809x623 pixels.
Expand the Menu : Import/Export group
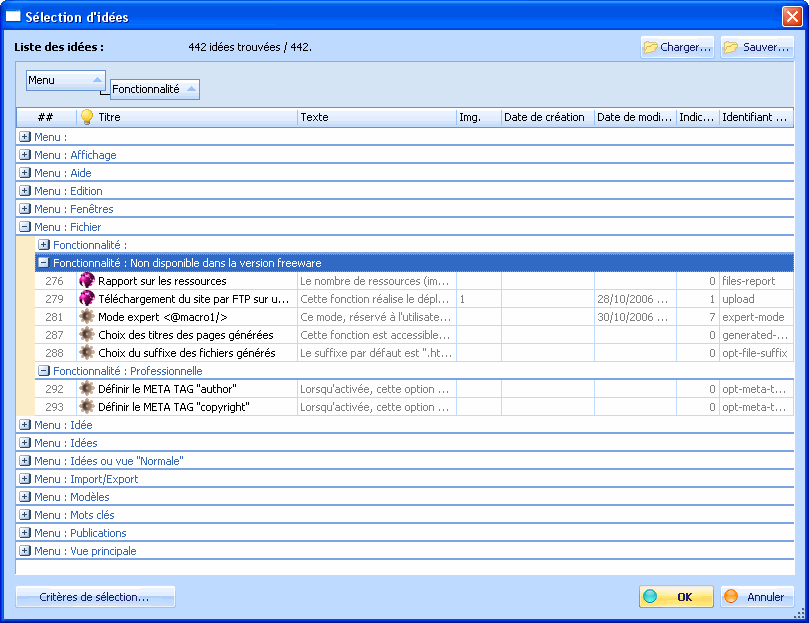(x=25, y=479)
